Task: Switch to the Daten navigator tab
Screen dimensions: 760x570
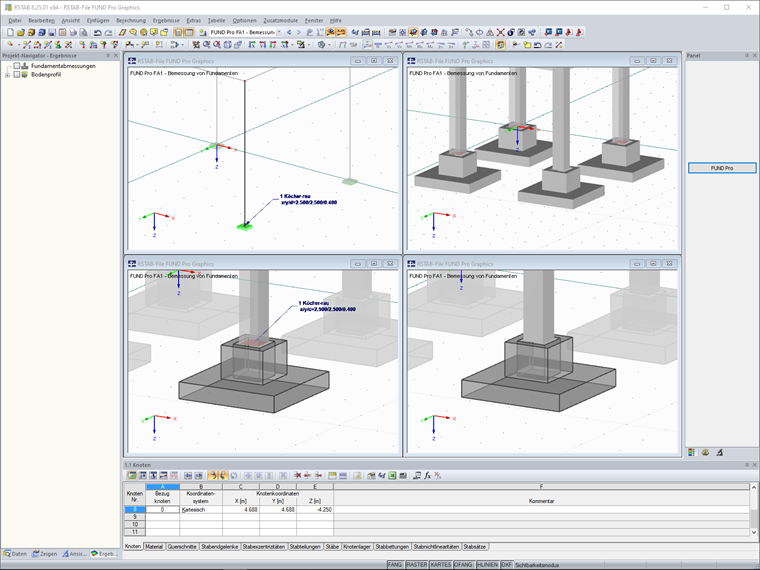Action: point(15,553)
